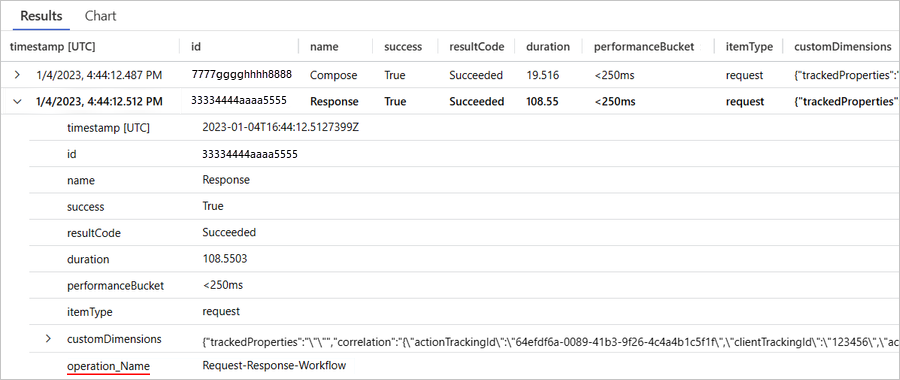Click the id column header
The height and width of the screenshot is (380, 900).
tap(195, 47)
